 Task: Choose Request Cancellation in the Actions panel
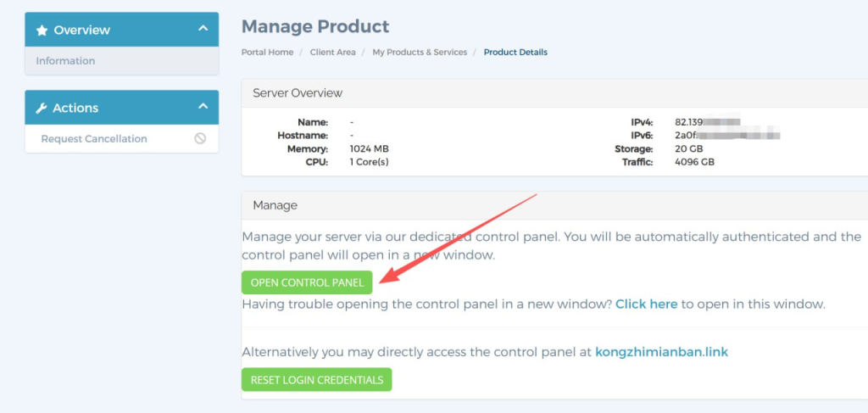click(x=94, y=138)
